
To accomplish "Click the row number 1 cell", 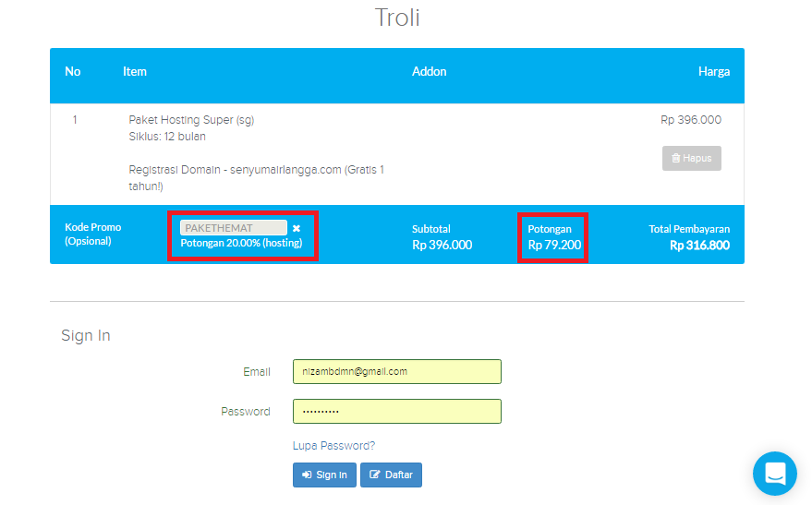I will pyautogui.click(x=75, y=120).
